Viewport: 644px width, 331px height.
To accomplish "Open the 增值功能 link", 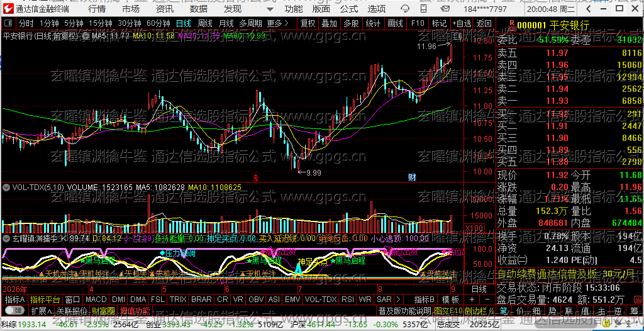I will click(x=135, y=310).
